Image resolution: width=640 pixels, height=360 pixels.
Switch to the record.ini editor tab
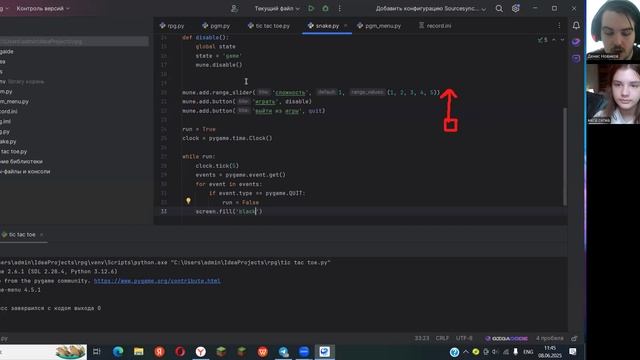(x=435, y=25)
